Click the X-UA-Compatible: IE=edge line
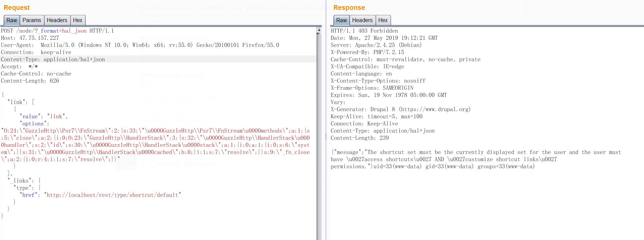The height and width of the screenshot is (240, 644). pyautogui.click(x=368, y=67)
